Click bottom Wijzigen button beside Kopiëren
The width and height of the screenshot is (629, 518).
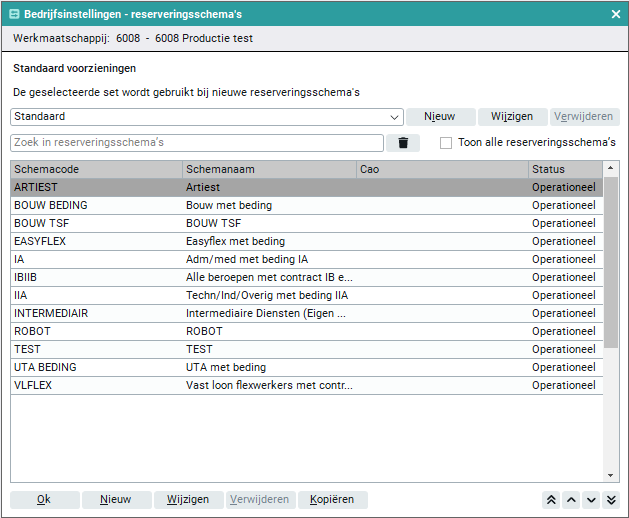(189, 500)
